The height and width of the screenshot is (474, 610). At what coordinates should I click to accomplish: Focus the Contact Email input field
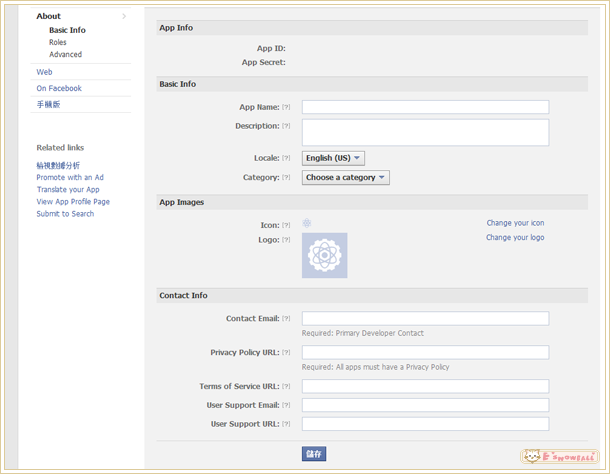tap(426, 318)
